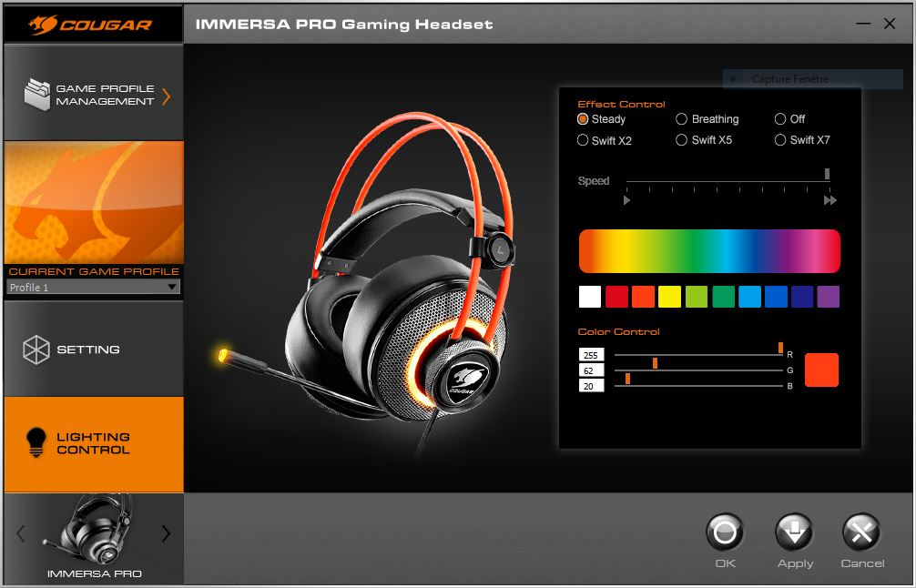
Task: Click the OK button label
Action: (x=725, y=563)
